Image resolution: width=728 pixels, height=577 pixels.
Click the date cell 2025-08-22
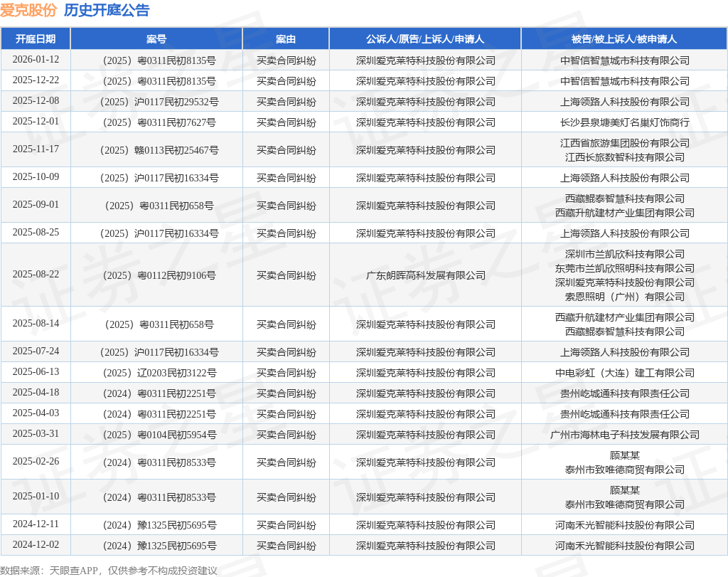coord(36,275)
